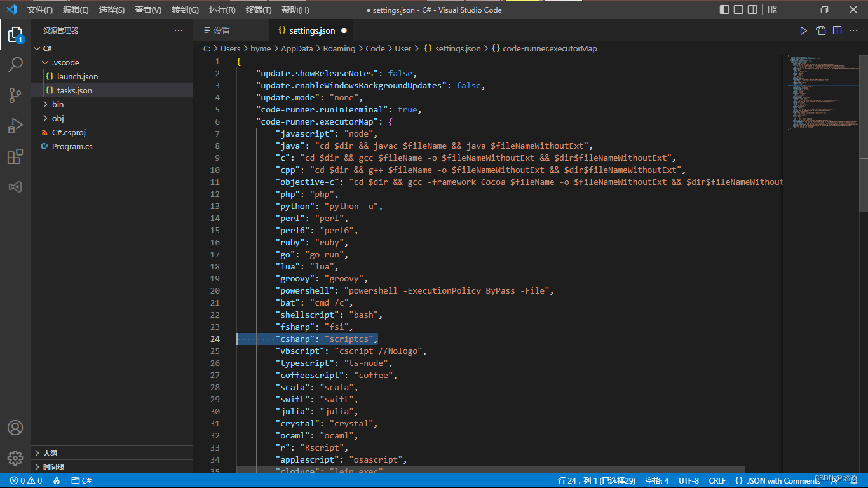868x488 pixels.
Task: Click Users in the breadcrumb
Action: point(230,48)
